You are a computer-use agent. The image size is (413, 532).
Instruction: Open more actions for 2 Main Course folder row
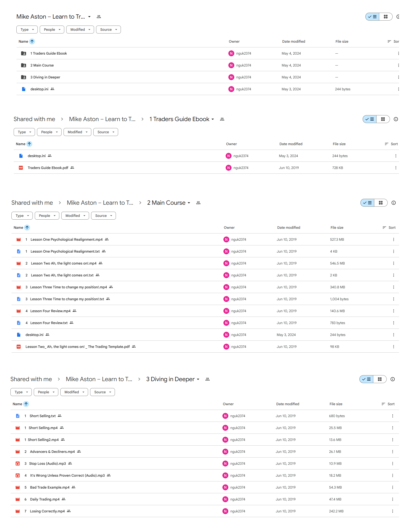point(398,65)
